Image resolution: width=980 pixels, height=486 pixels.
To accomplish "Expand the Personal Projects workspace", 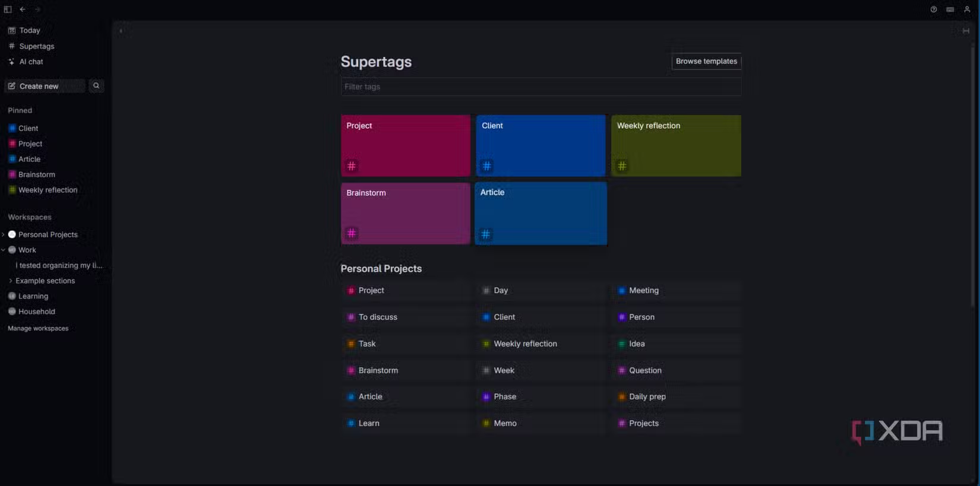I will pyautogui.click(x=4, y=235).
